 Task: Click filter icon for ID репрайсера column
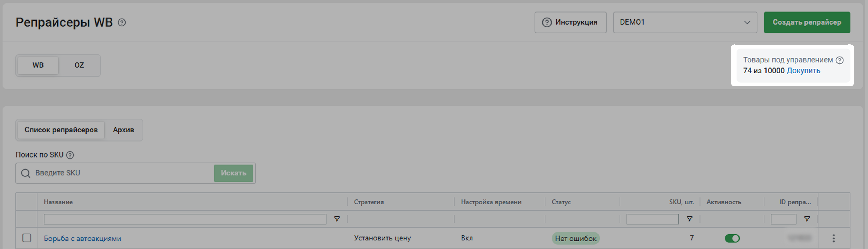pyautogui.click(x=807, y=219)
